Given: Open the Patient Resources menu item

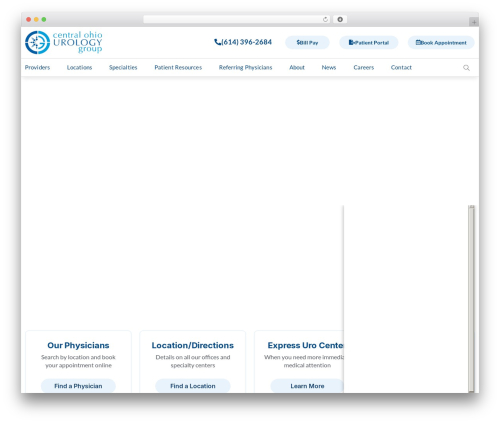Looking at the screenshot, I should tap(178, 67).
